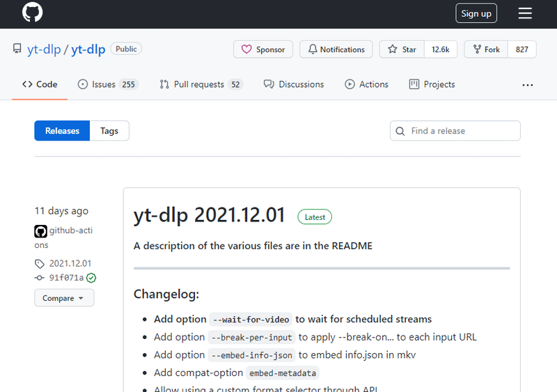Click the Public visibility badge
This screenshot has height=392, width=557.
point(126,49)
